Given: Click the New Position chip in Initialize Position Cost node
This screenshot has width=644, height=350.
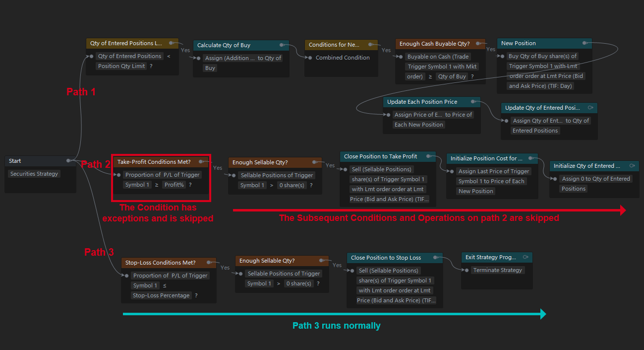Looking at the screenshot, I should click(x=476, y=191).
